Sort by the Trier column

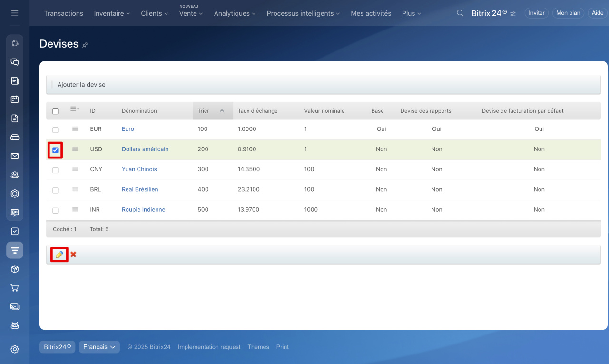tap(213, 111)
